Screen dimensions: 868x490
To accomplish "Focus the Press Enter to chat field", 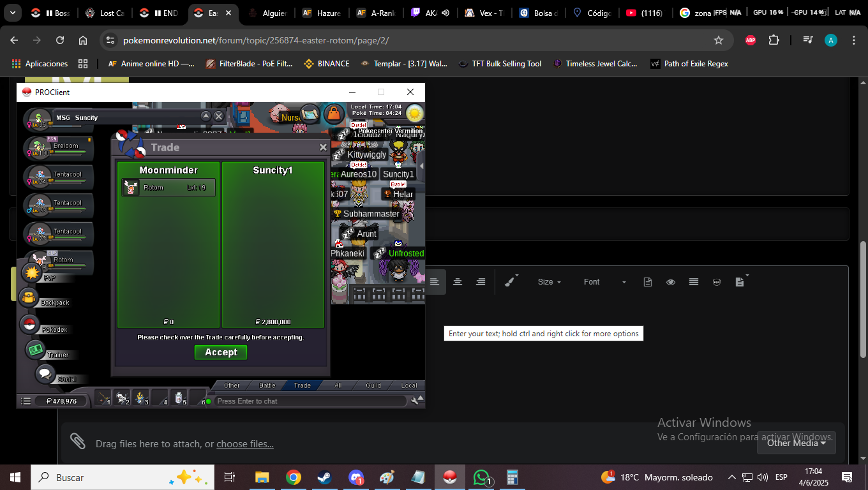I will (310, 401).
